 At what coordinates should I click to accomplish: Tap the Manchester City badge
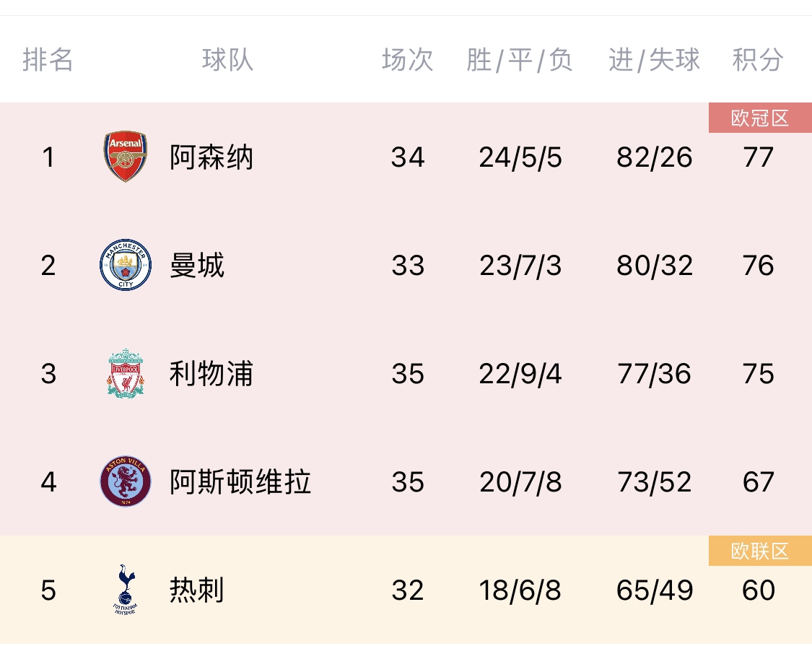pos(126,265)
